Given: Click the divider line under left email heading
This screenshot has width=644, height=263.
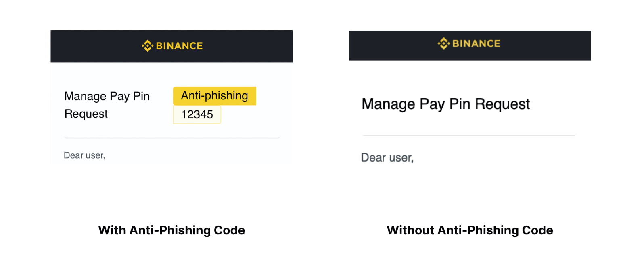Looking at the screenshot, I should tap(172, 138).
